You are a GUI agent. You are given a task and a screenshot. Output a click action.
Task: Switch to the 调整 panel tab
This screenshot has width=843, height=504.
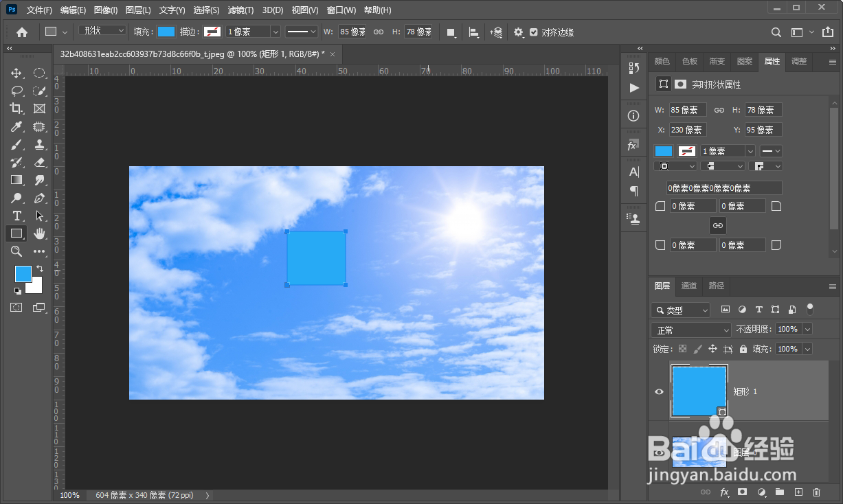(799, 61)
